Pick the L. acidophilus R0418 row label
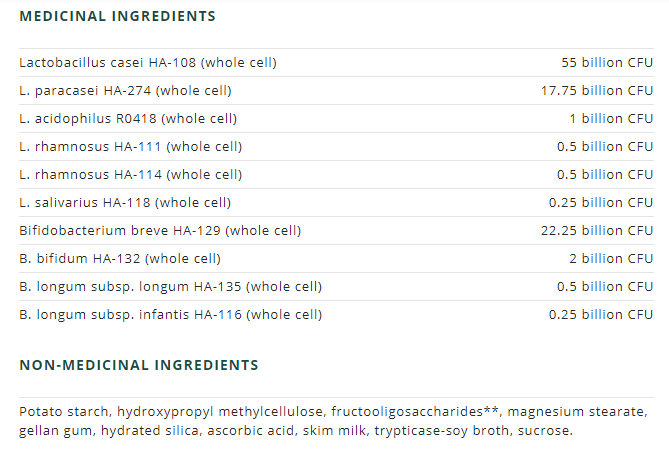The image size is (669, 453). (128, 119)
